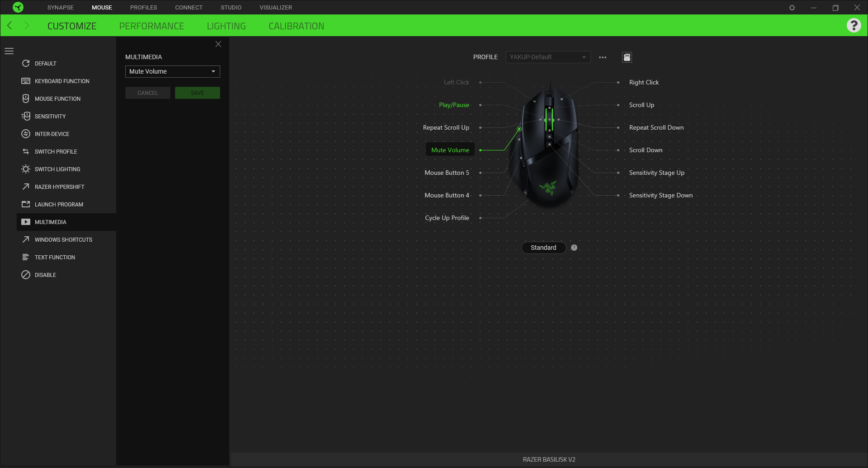The width and height of the screenshot is (868, 468).
Task: Click the Razer Basilisk V2 device label
Action: tap(549, 459)
